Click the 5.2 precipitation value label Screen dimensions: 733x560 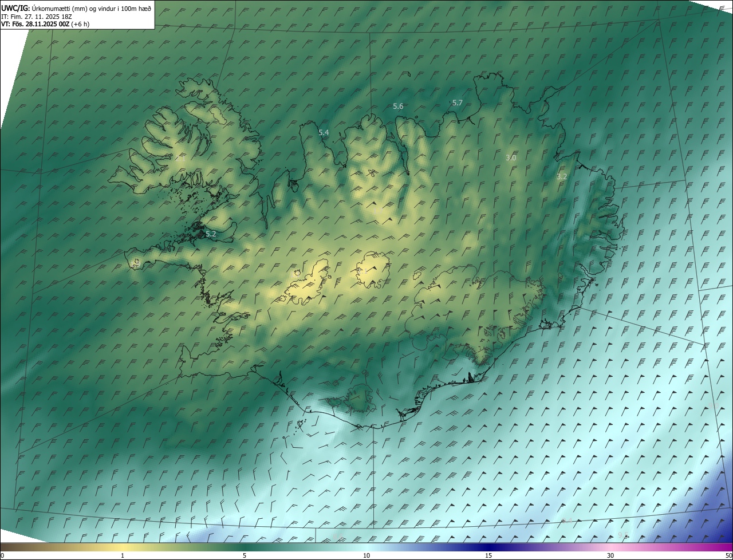[x=211, y=234]
